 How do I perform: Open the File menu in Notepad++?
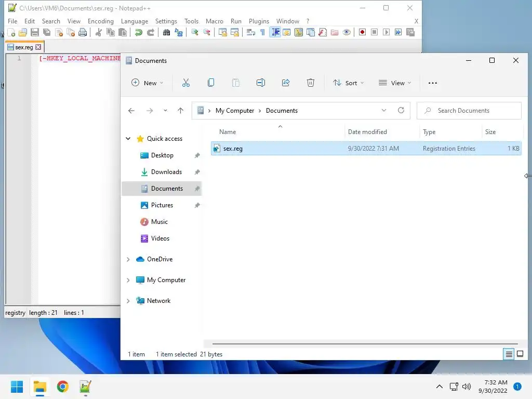click(12, 21)
